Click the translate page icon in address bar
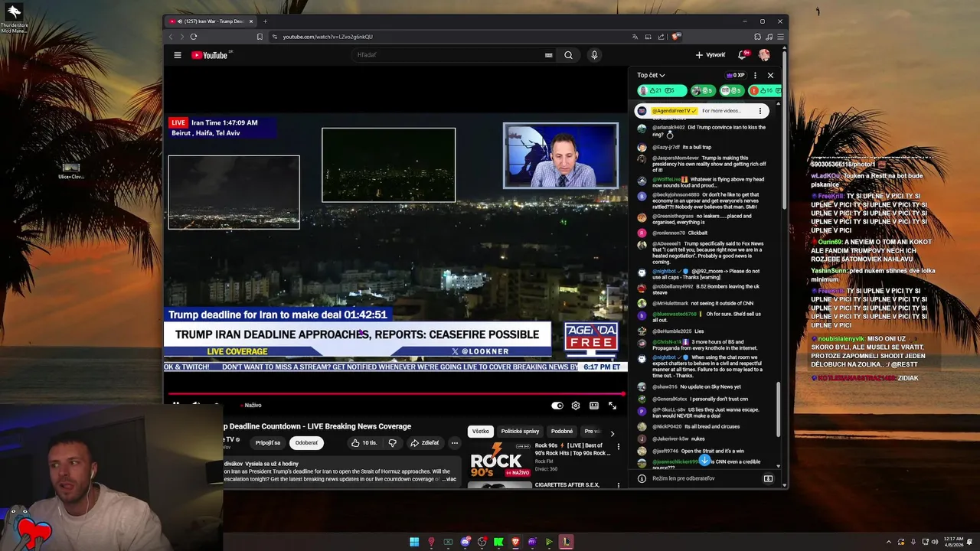This screenshot has height=551, width=980. click(635, 37)
